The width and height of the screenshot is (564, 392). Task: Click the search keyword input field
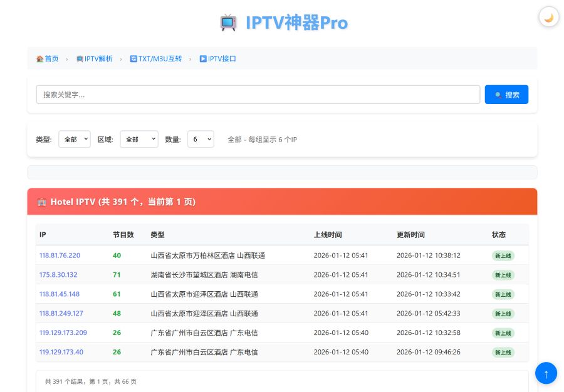click(257, 94)
